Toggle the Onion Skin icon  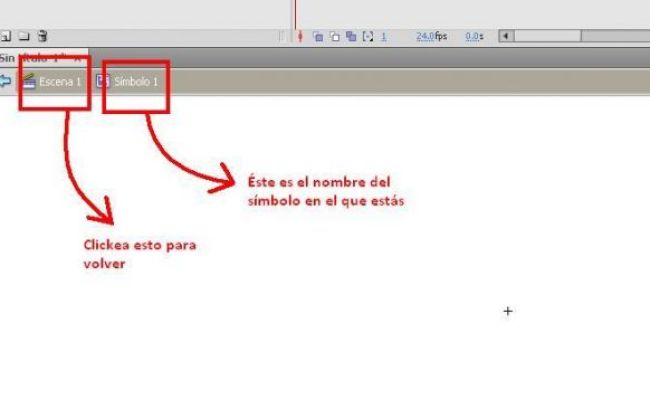pos(318,36)
